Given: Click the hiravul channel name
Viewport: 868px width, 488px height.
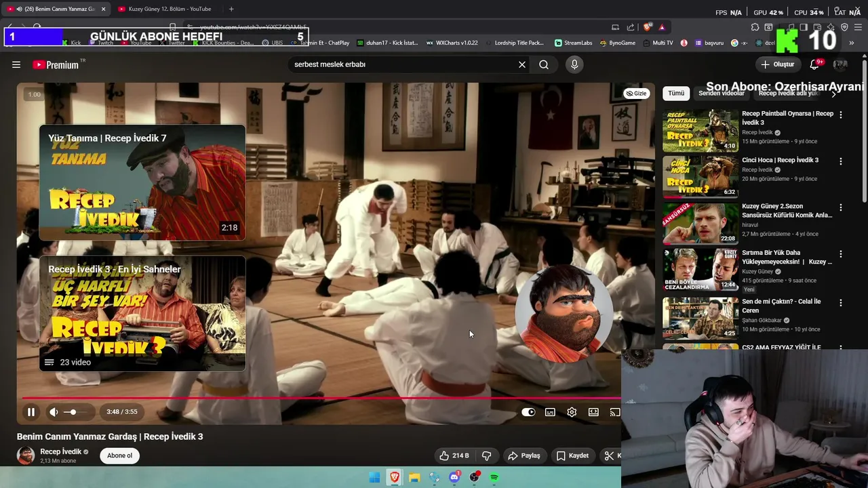Looking at the screenshot, I should click(x=750, y=225).
